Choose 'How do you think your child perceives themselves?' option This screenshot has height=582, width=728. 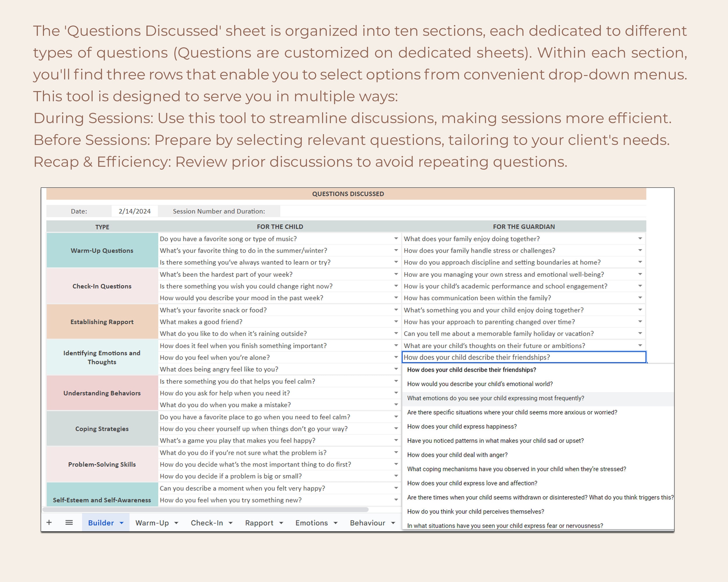[x=538, y=512]
